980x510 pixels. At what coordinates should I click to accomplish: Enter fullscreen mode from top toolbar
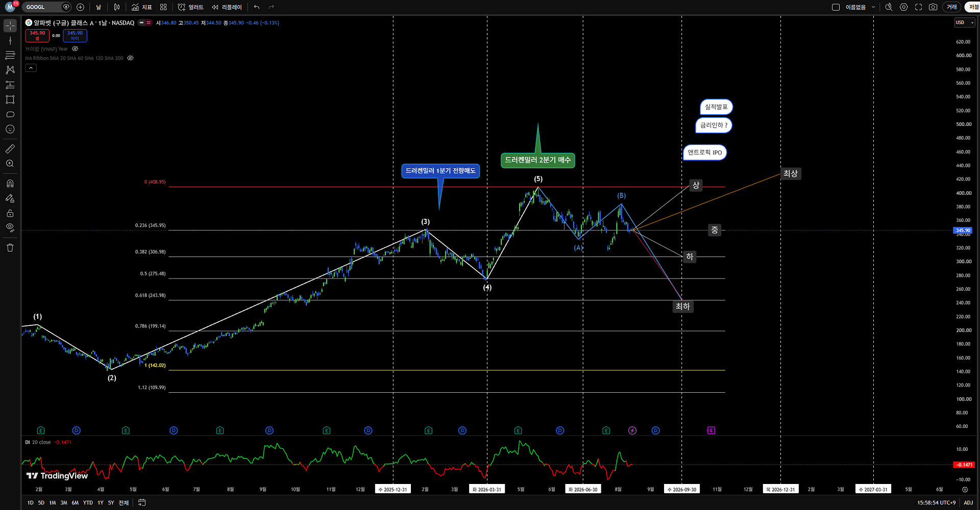(918, 7)
